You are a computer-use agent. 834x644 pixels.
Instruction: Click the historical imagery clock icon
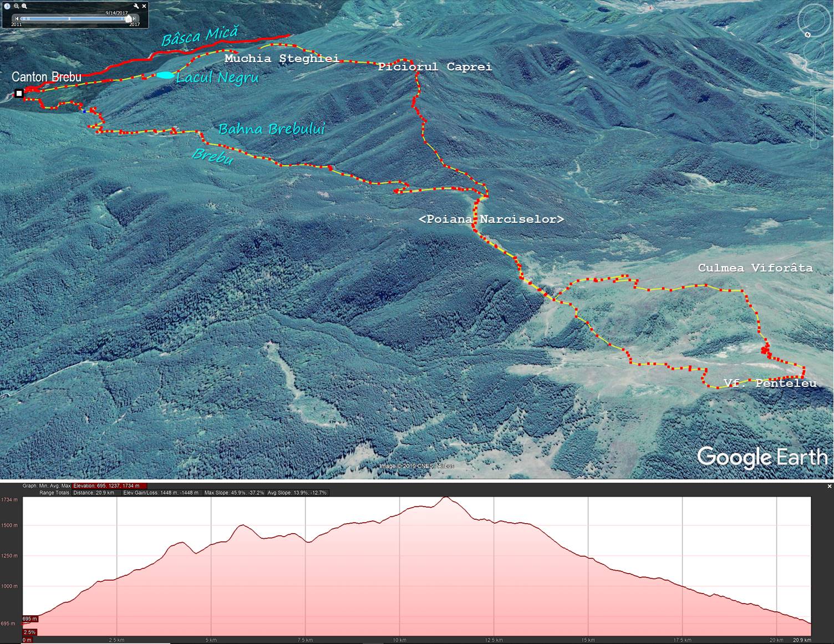click(x=7, y=6)
